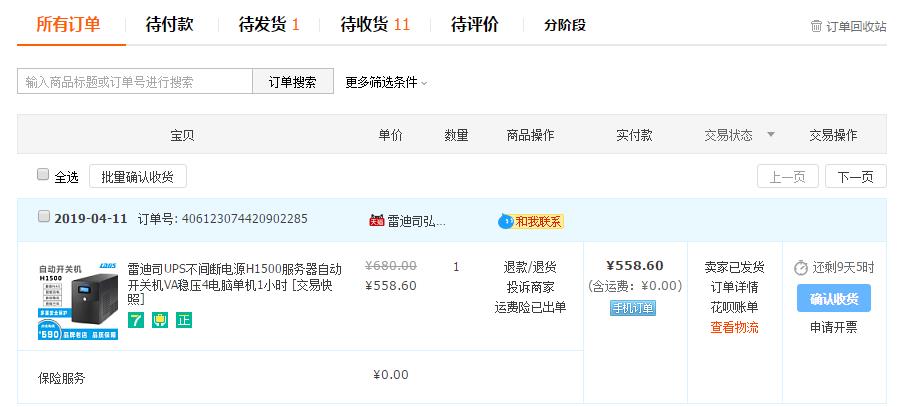Open the 雷迪司UPS不间断电源 product title
The image size is (897, 407).
[x=235, y=276]
